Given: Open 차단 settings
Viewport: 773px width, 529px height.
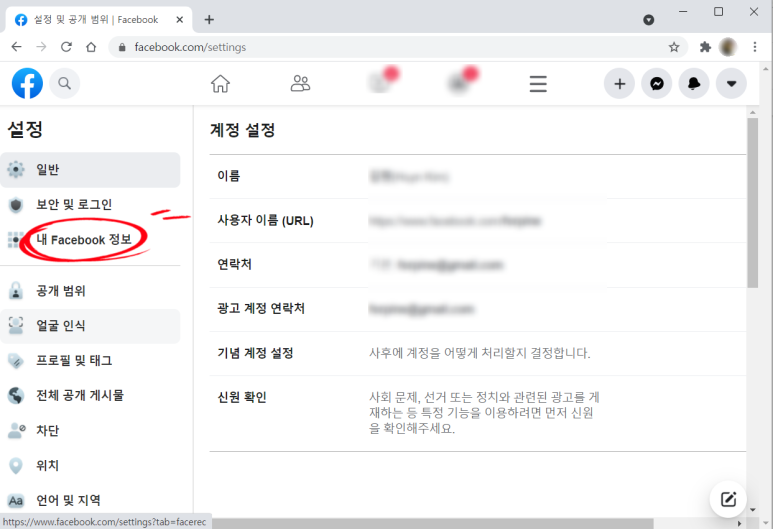Looking at the screenshot, I should [x=90, y=430].
